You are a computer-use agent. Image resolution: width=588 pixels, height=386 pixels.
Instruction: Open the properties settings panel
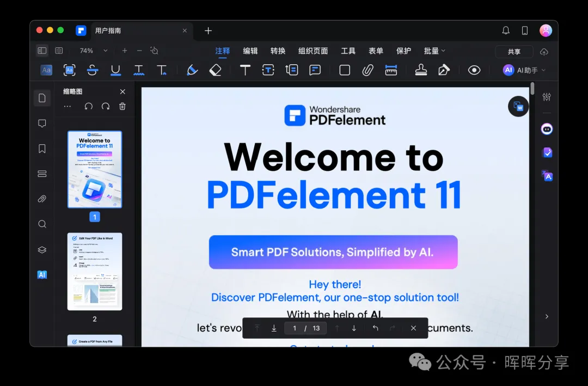[x=547, y=97]
